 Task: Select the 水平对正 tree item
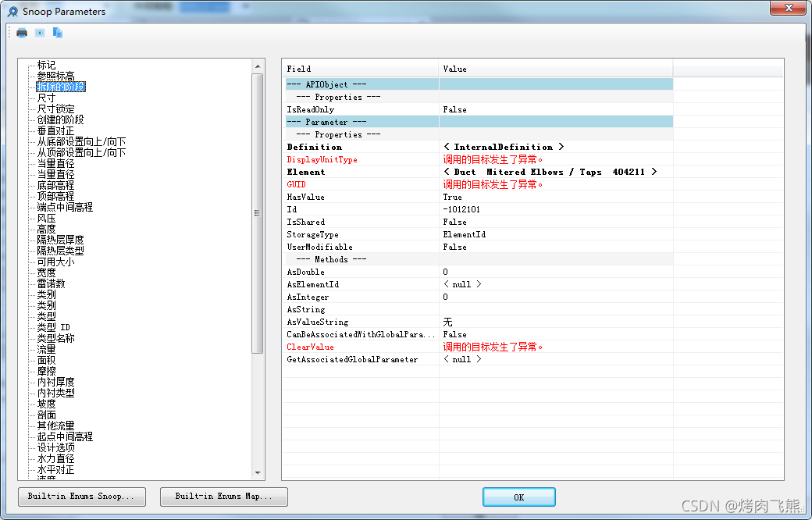55,470
